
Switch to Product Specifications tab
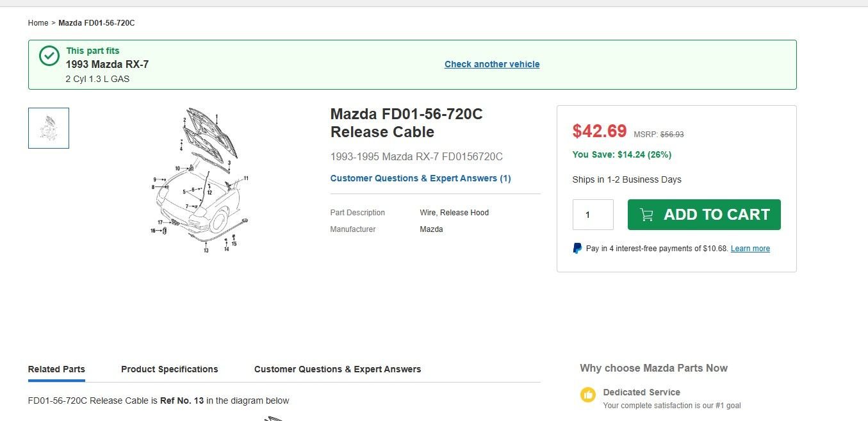coord(170,369)
